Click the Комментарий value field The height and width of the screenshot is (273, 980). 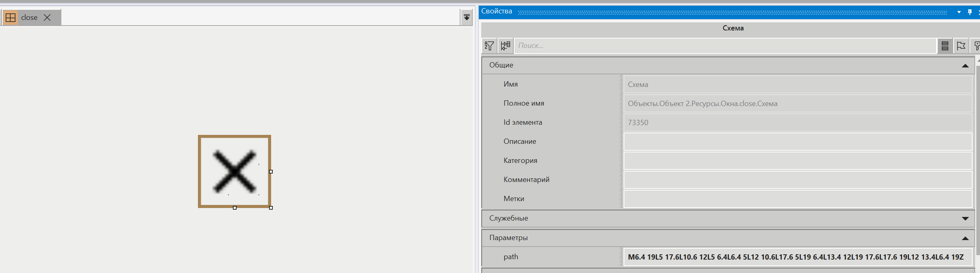point(797,180)
